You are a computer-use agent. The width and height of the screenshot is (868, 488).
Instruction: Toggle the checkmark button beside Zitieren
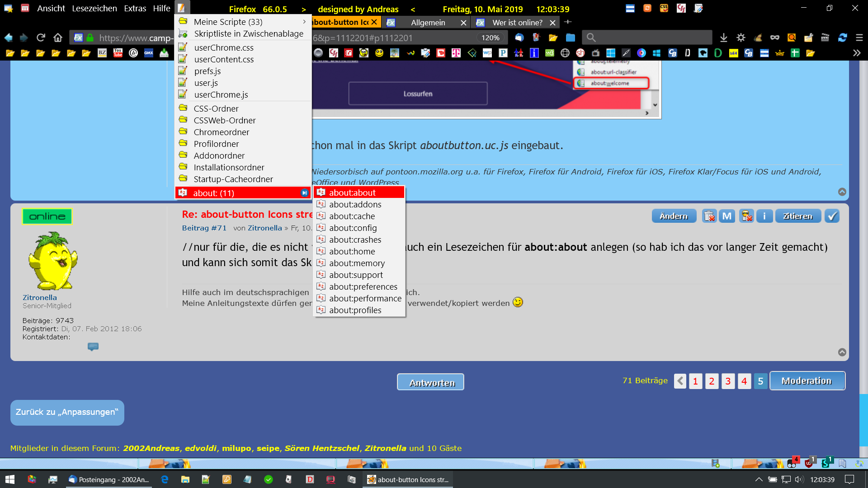pyautogui.click(x=832, y=216)
